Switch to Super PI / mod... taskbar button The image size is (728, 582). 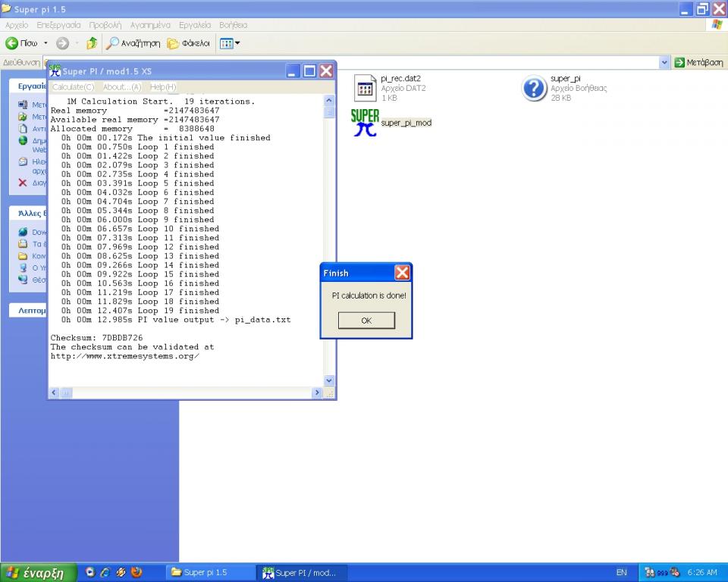click(x=302, y=573)
